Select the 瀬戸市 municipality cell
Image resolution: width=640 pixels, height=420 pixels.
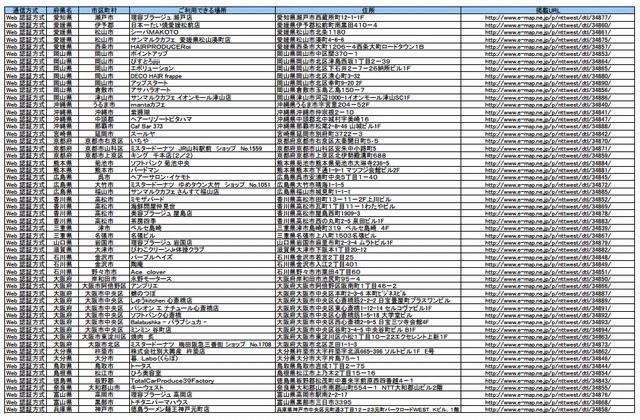click(104, 18)
